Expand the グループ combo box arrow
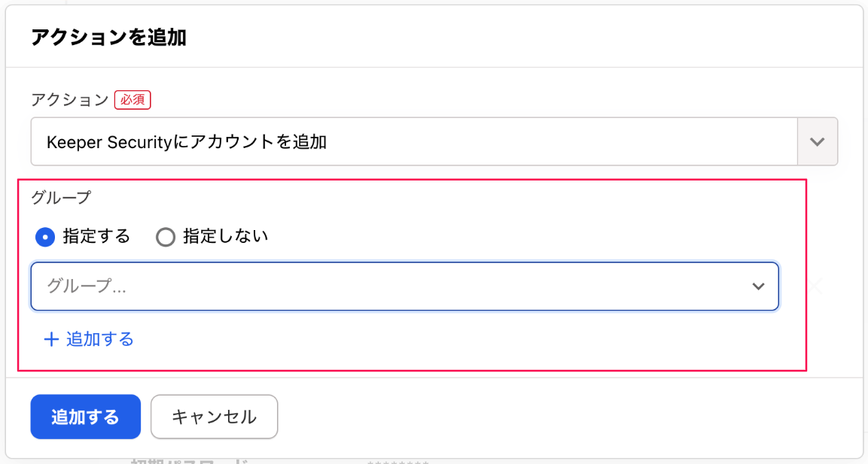Image resolution: width=868 pixels, height=464 pixels. pyautogui.click(x=758, y=287)
